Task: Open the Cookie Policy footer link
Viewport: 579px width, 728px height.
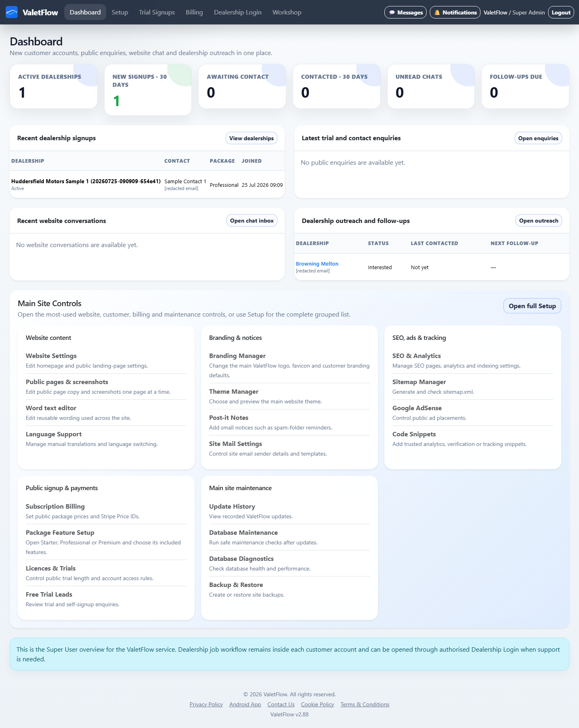Action: click(318, 704)
